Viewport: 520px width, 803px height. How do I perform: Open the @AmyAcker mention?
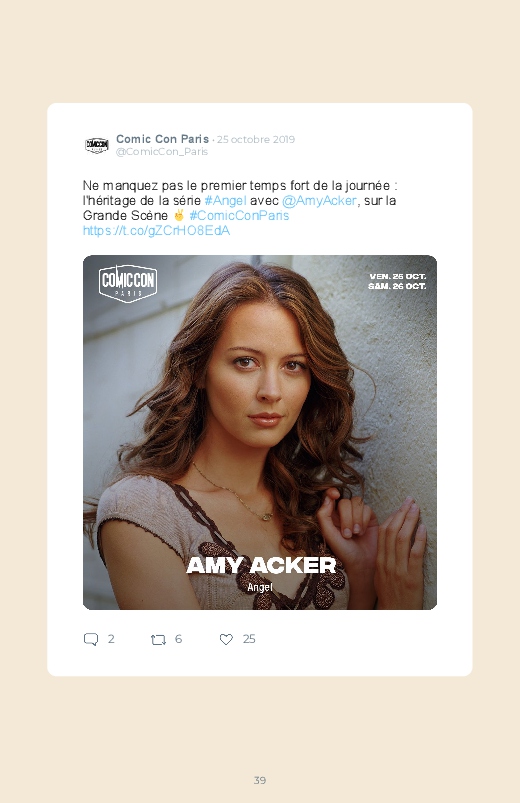click(319, 201)
